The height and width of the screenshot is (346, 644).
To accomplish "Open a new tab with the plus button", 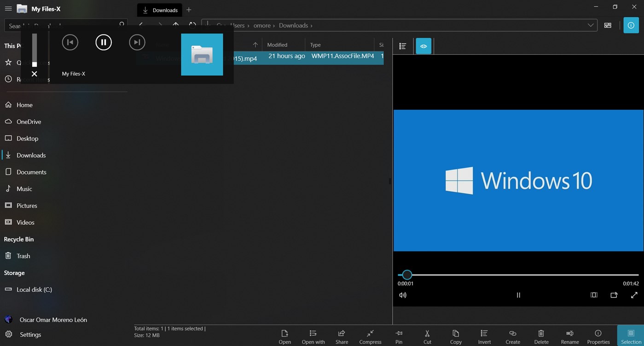I will 189,10.
